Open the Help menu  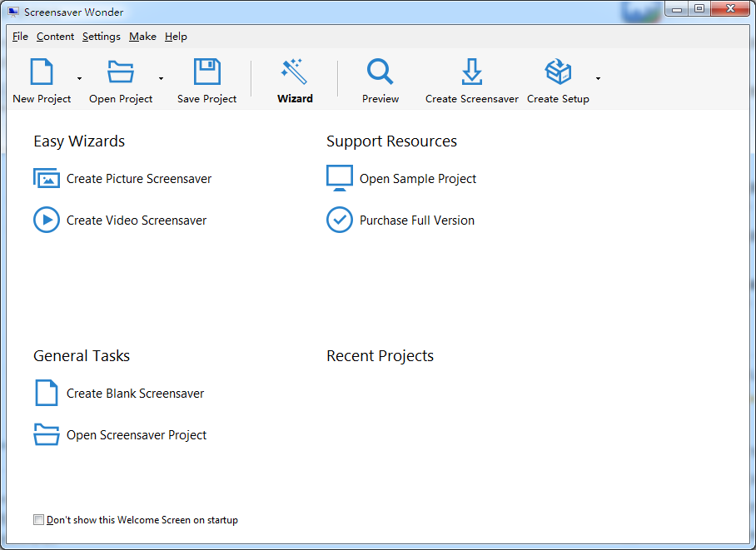pos(176,36)
